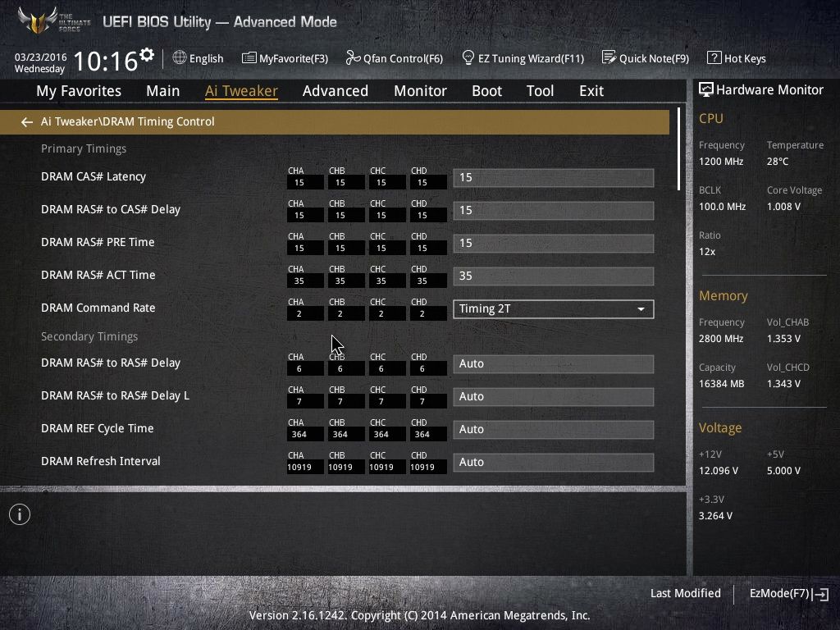Click the DRAM RAS# ACT Time field
Image resolution: width=840 pixels, height=630 pixels.
tap(554, 276)
